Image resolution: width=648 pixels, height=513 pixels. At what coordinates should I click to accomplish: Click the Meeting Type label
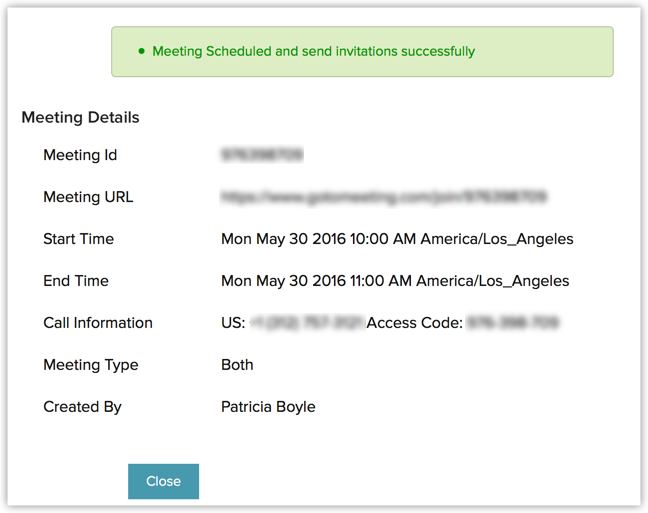pos(91,365)
